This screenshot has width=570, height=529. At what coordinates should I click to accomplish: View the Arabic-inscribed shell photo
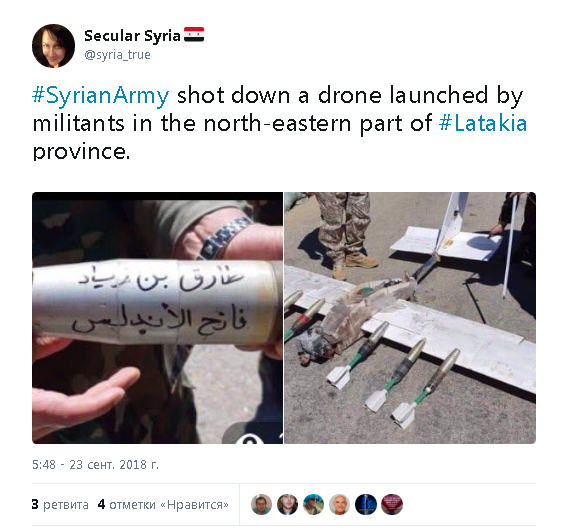click(x=157, y=318)
